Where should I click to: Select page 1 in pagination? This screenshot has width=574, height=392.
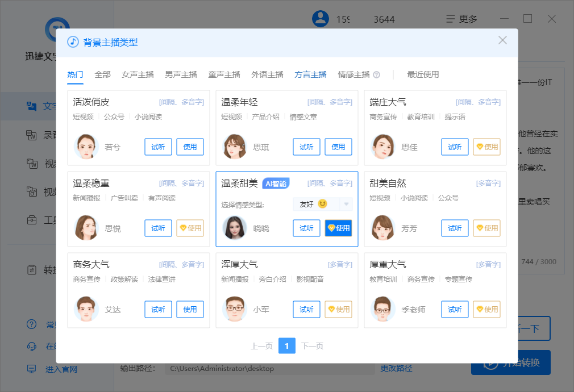[287, 346]
